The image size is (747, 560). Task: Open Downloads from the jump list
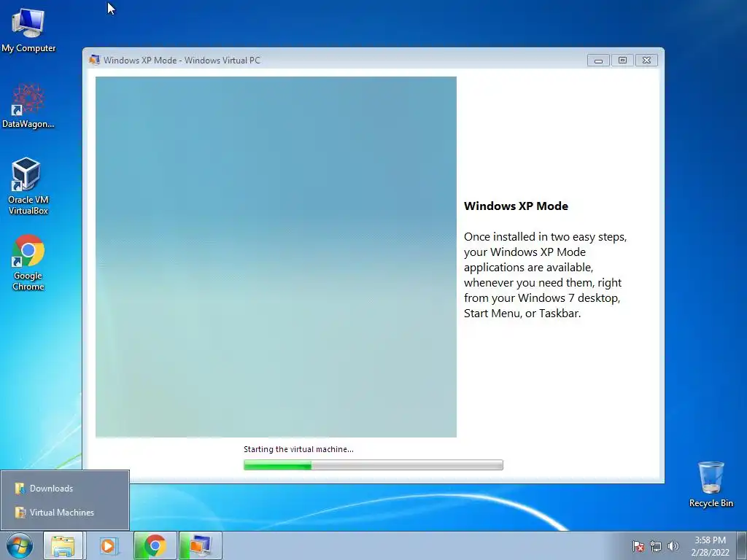click(65, 488)
